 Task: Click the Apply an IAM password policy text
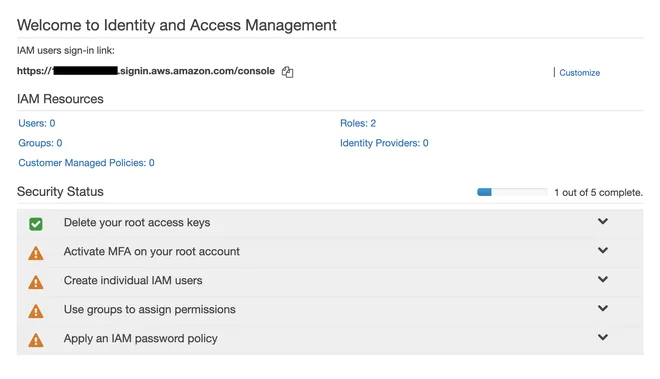pyautogui.click(x=141, y=339)
